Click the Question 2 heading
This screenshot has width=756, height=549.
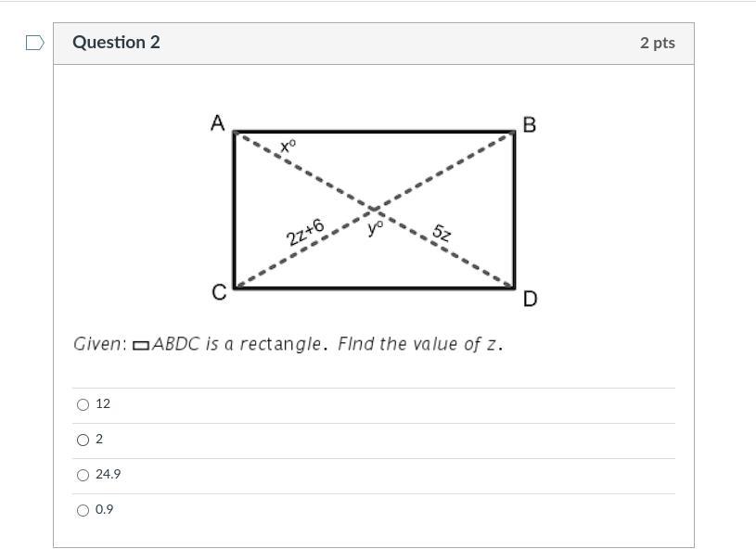click(x=116, y=43)
